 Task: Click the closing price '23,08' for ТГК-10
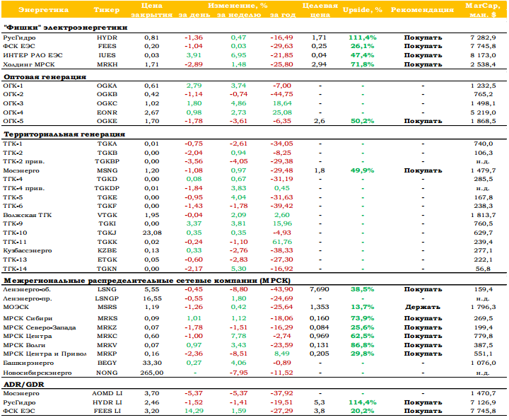point(151,233)
